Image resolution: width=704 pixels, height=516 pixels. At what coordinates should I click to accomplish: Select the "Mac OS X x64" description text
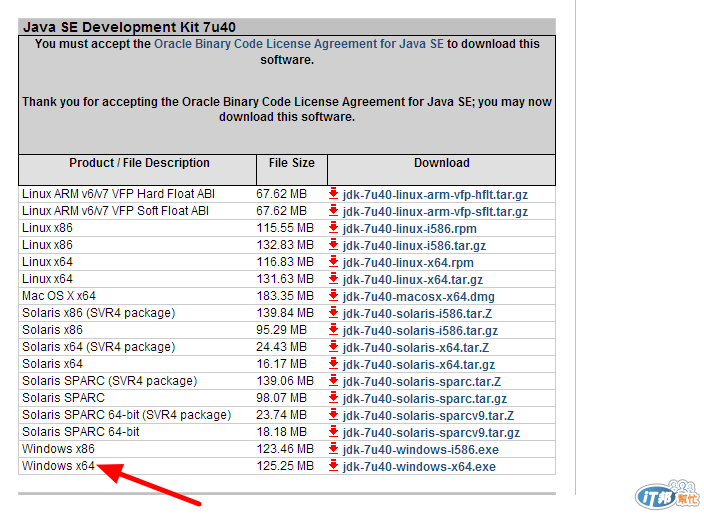point(59,296)
